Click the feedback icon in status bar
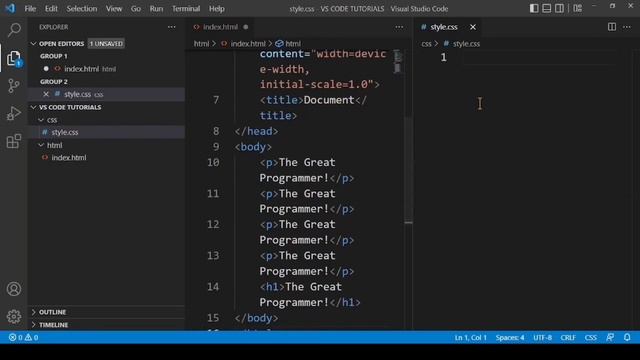 610,338
